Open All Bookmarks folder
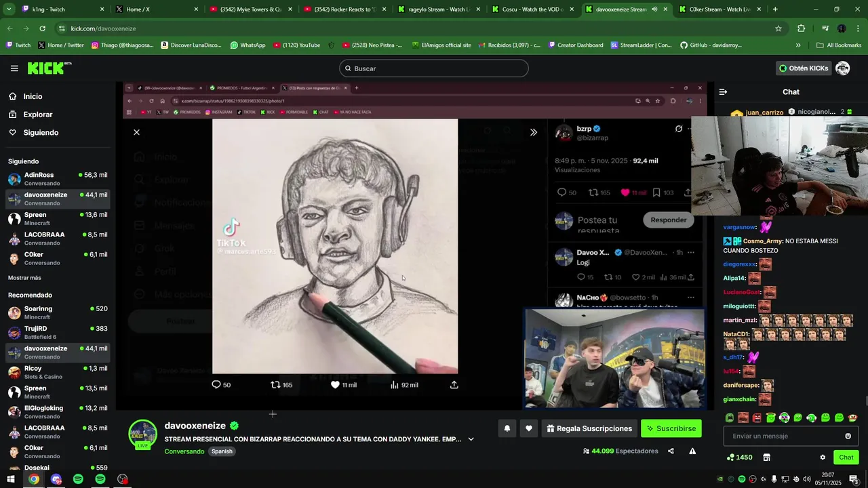The image size is (868, 488). click(839, 45)
